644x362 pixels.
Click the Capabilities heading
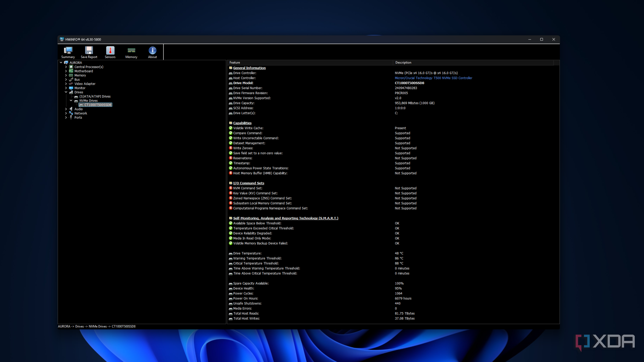(x=242, y=123)
